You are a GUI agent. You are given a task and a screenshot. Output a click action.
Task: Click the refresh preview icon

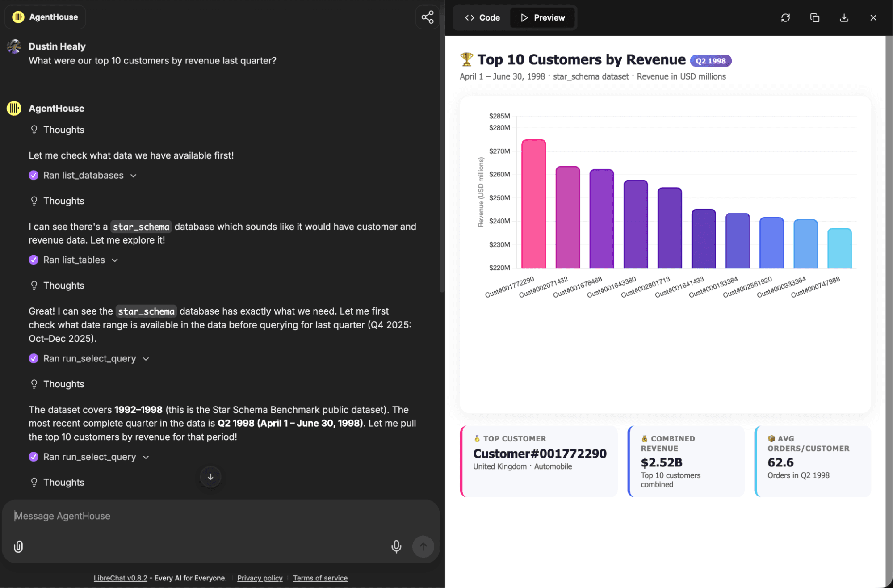tap(785, 18)
